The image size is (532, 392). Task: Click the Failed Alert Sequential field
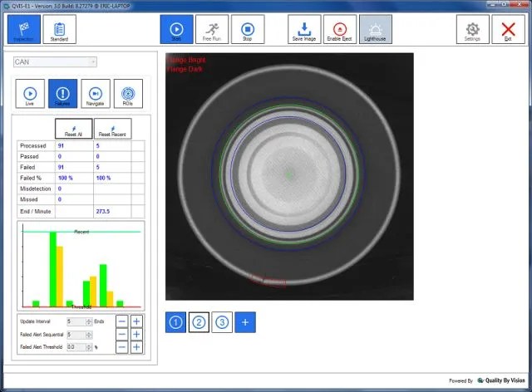click(x=80, y=335)
